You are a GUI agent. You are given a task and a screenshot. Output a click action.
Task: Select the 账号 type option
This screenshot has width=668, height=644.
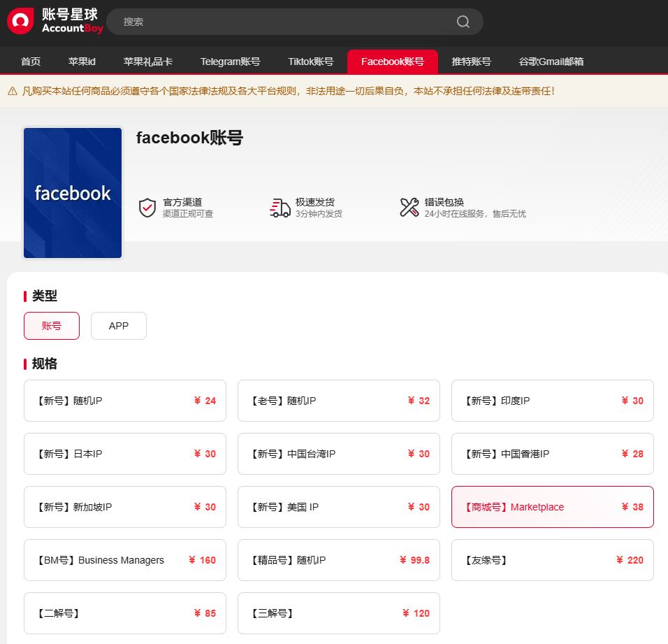coord(51,325)
